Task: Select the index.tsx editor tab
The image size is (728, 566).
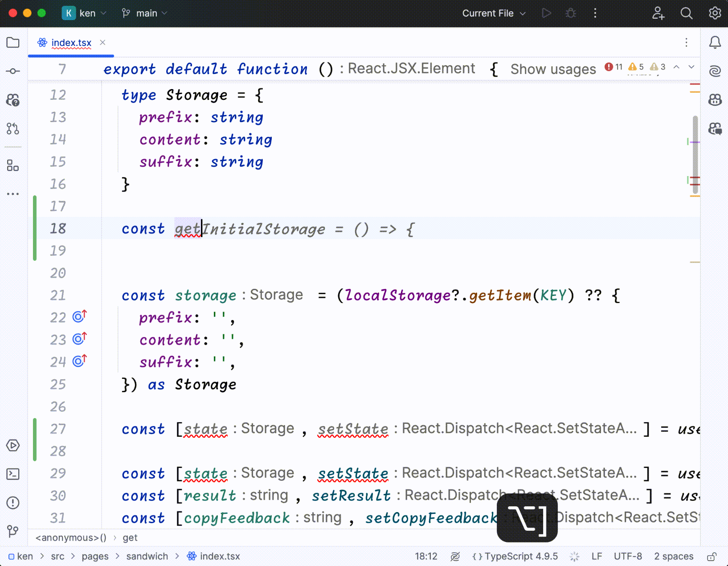Action: (x=71, y=43)
